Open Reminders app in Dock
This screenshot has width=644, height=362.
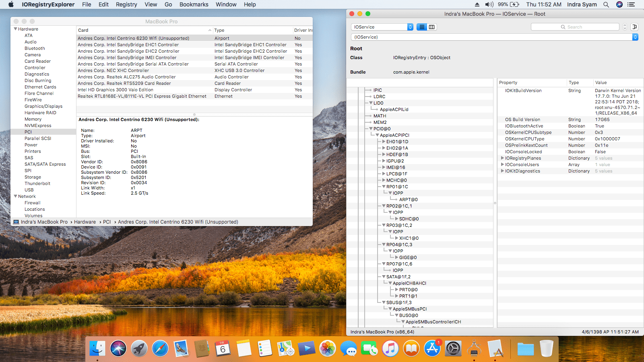[265, 348]
